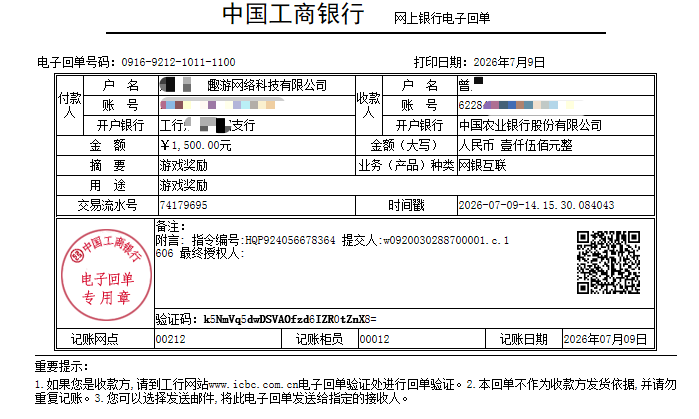Select amount ¥1,500.00元
Viewport: 699px width, 419px height.
[x=196, y=145]
